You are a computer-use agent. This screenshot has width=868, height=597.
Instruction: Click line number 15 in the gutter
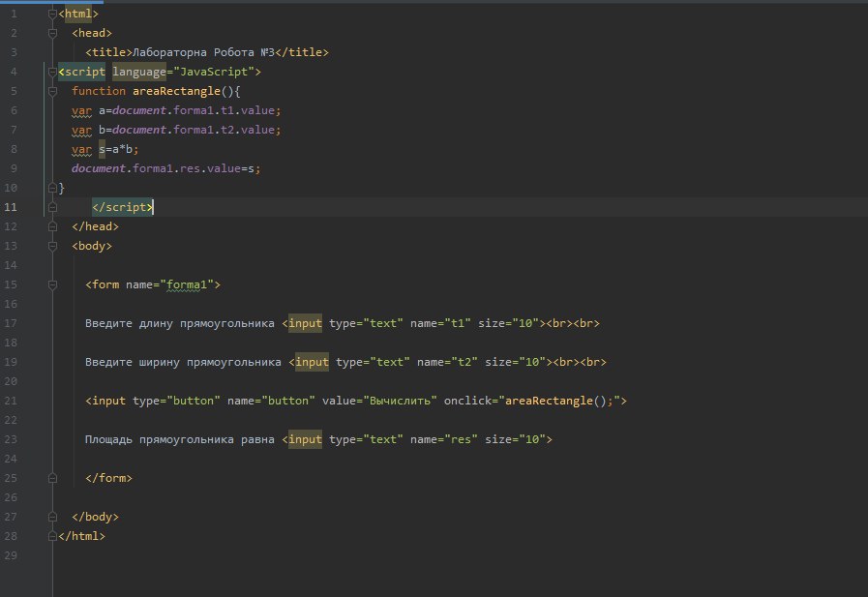[x=11, y=284]
